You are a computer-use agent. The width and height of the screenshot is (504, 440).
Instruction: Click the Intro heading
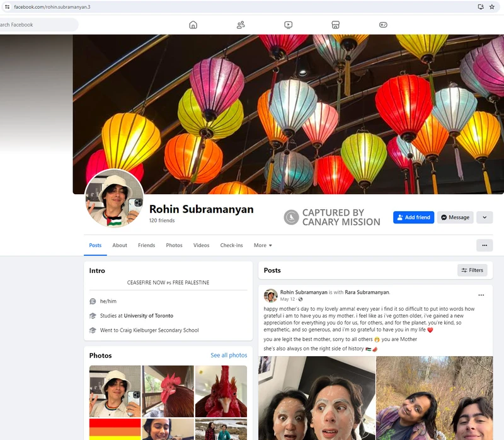click(97, 270)
